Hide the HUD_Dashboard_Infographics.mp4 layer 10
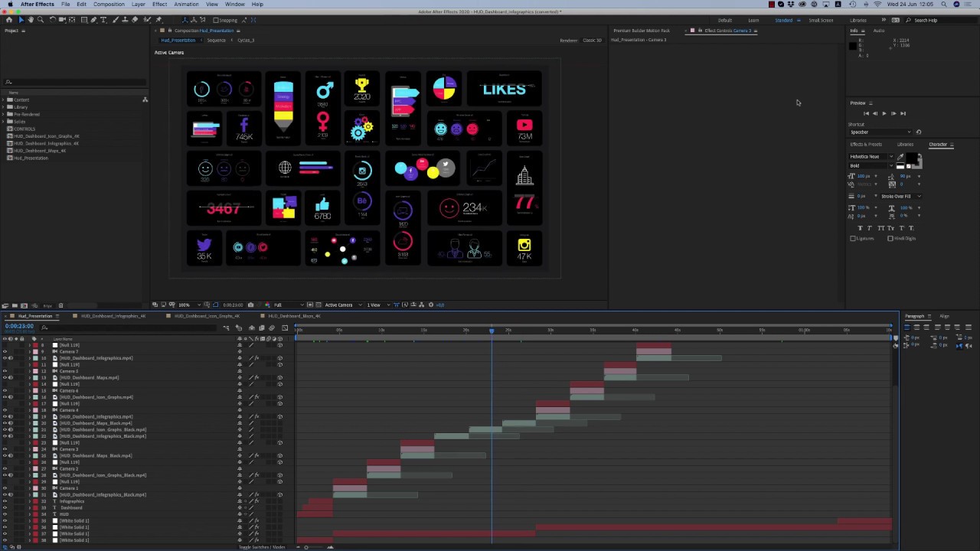The height and width of the screenshot is (551, 980). coord(5,358)
